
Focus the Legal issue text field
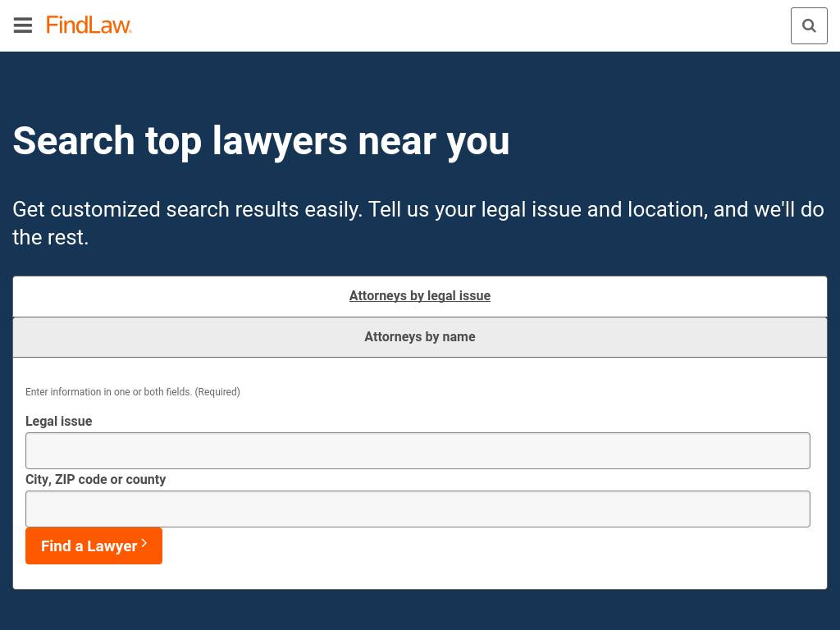[x=418, y=450]
